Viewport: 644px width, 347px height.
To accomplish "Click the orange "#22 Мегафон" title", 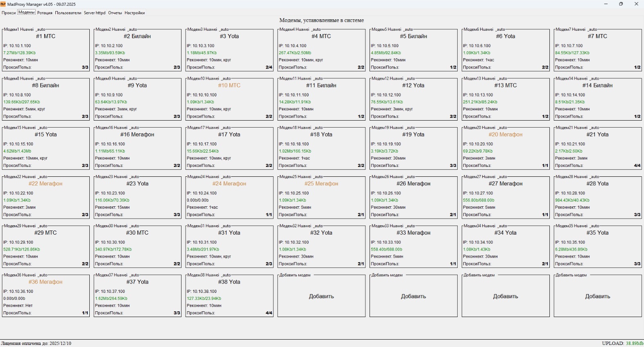I will point(45,184).
